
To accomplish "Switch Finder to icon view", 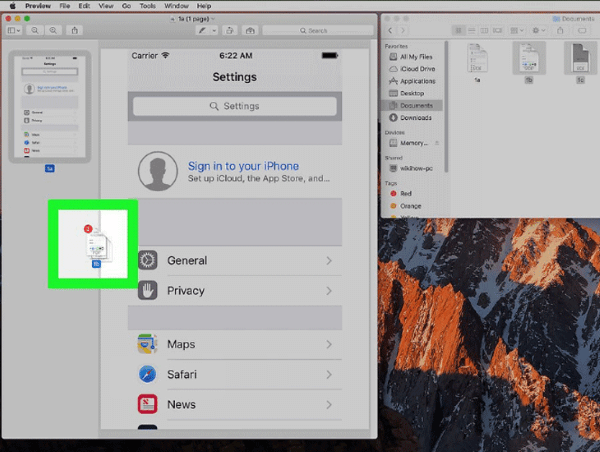I will pos(458,31).
